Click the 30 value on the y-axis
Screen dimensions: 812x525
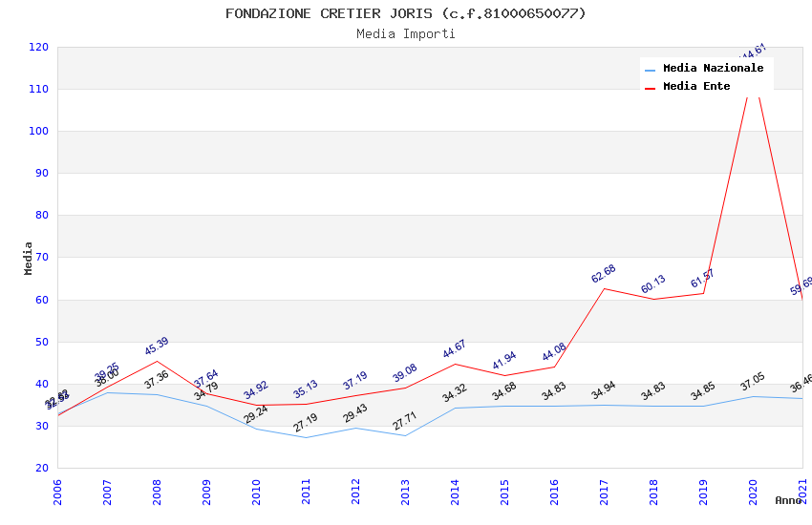click(42, 427)
